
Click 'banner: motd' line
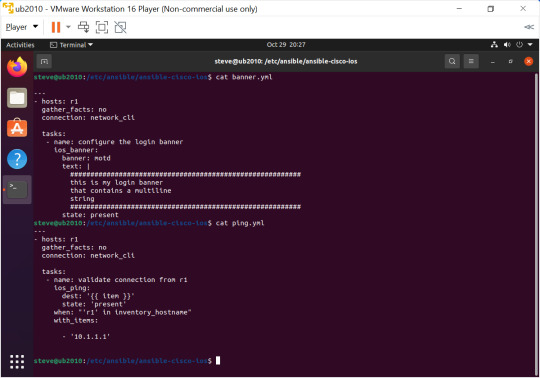pyautogui.click(x=86, y=158)
